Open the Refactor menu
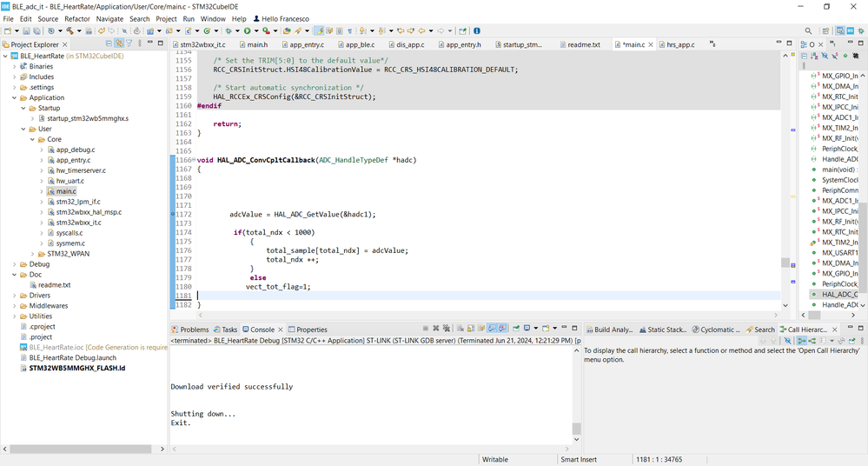 tap(77, 18)
